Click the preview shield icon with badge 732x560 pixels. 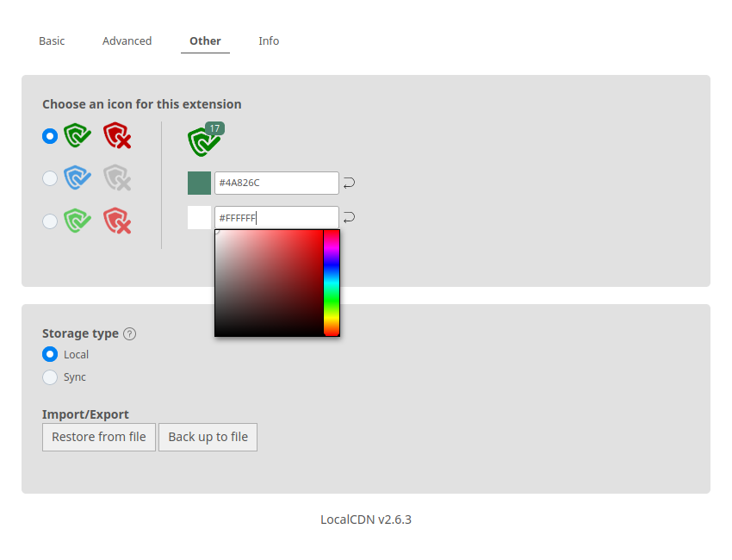[x=203, y=141]
